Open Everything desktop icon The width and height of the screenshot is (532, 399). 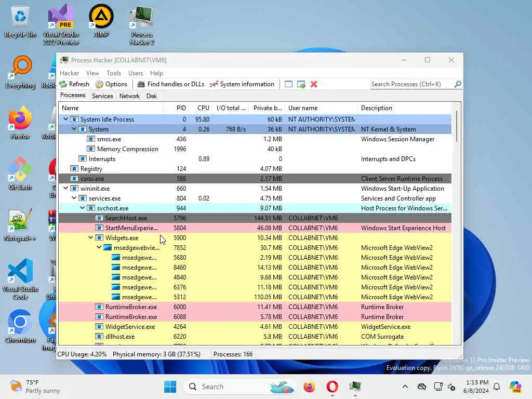(x=20, y=72)
